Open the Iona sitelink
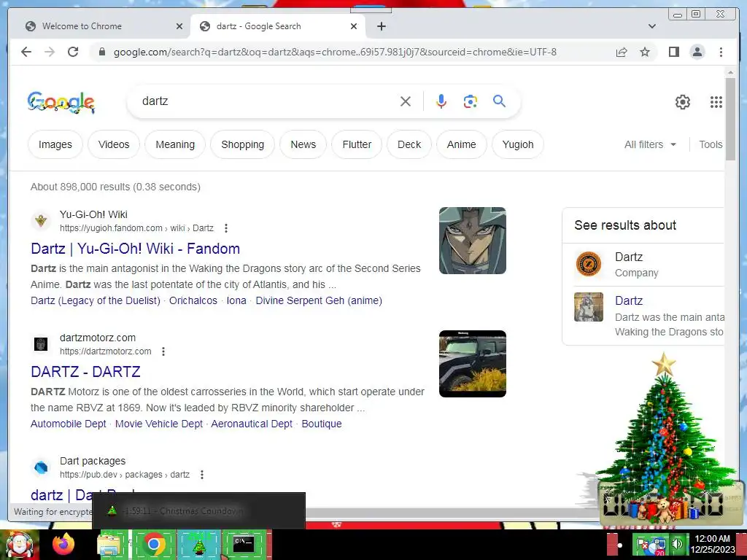Viewport: 747px width, 560px height. [x=236, y=300]
